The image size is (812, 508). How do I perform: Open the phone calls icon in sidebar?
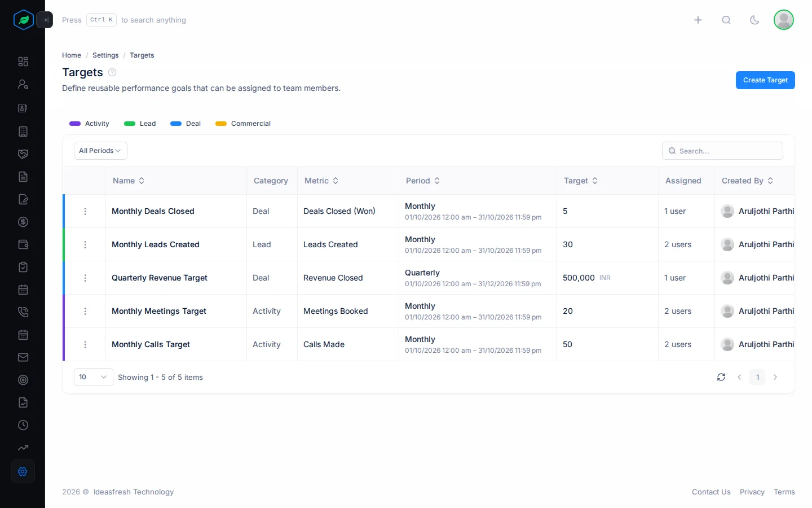click(x=23, y=312)
